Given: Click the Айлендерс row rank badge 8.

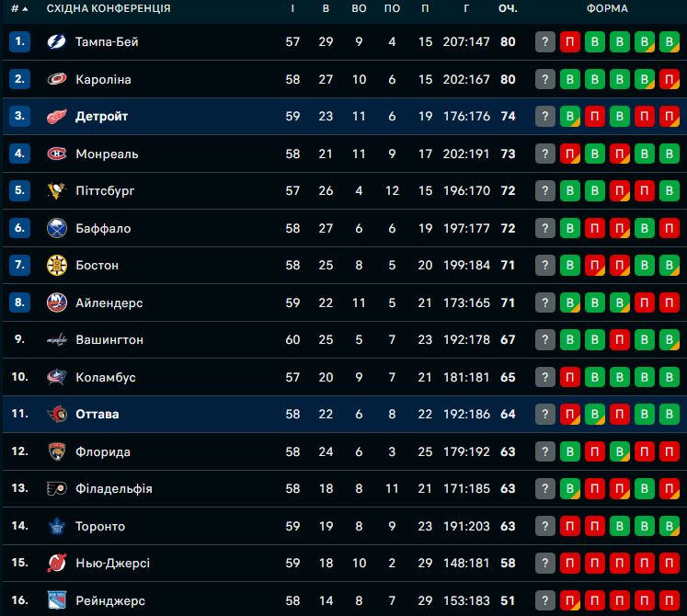Looking at the screenshot, I should point(20,302).
